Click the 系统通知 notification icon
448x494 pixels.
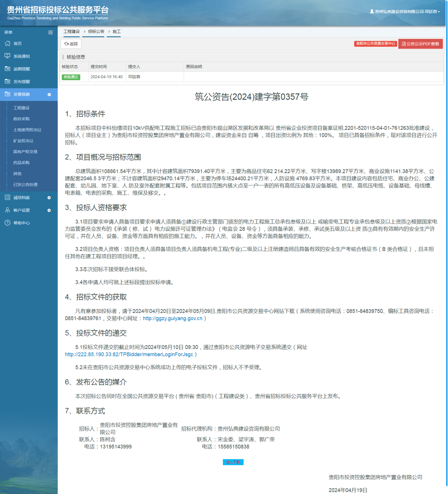coord(7,56)
